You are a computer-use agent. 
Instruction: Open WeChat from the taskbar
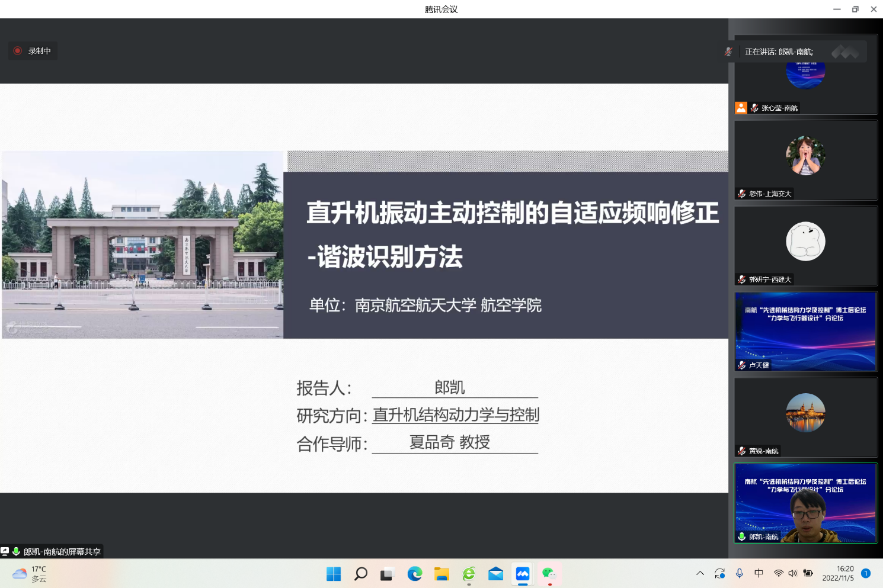(549, 574)
